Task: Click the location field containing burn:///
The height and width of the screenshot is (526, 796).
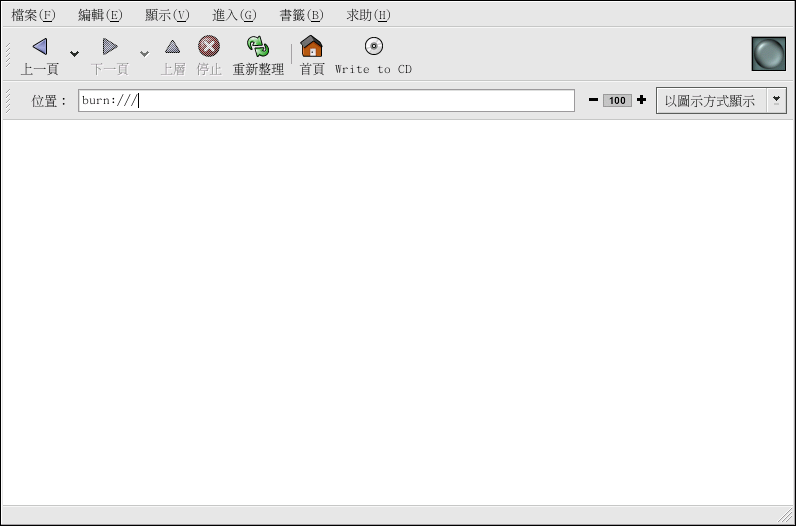Action: point(326,101)
